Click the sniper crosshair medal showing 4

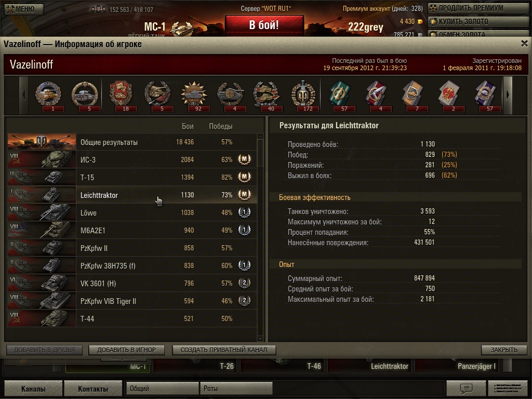[230, 94]
